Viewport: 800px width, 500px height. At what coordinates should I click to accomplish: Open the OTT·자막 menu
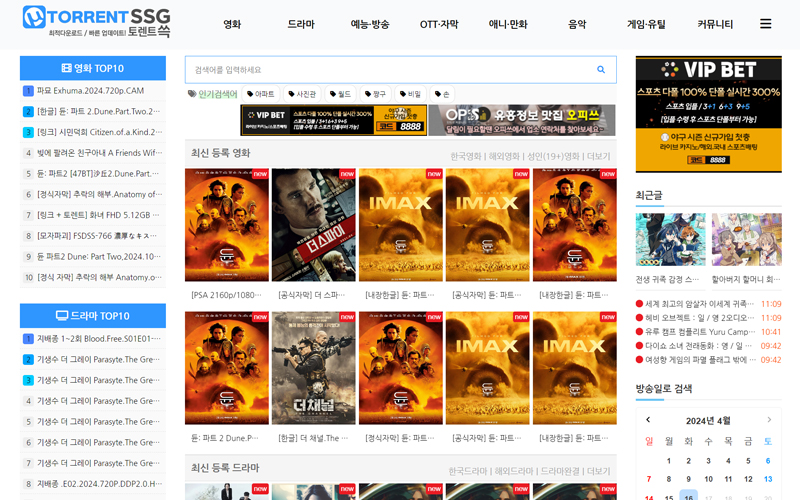click(x=439, y=24)
